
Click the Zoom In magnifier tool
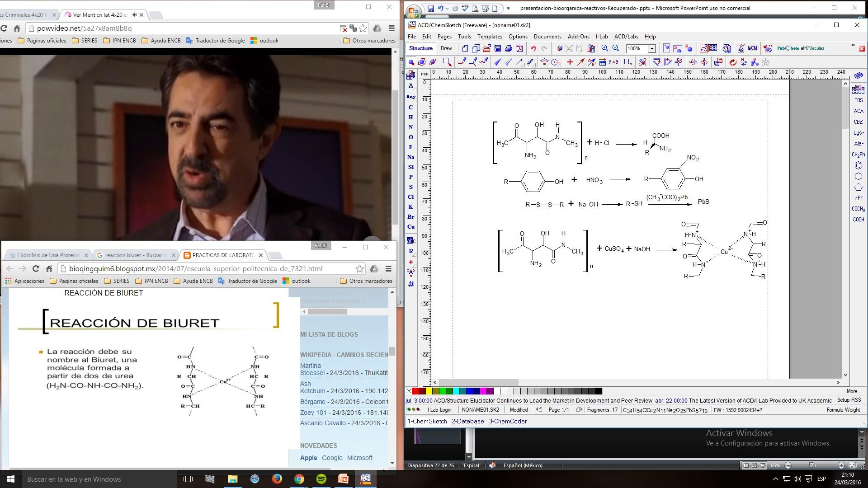coord(605,48)
